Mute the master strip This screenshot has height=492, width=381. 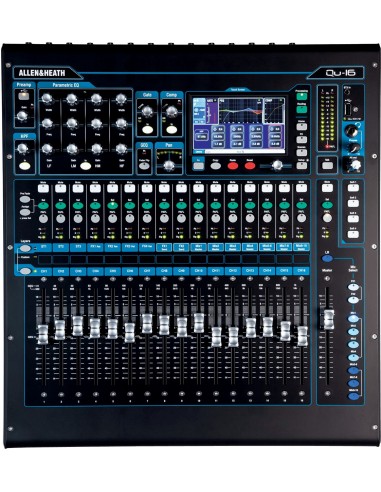[x=327, y=188]
